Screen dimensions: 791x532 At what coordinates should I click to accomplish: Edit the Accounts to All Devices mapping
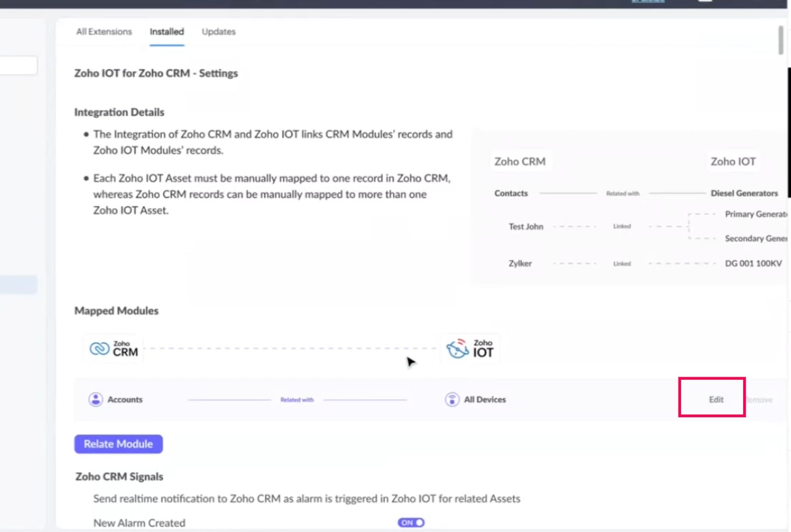click(716, 400)
